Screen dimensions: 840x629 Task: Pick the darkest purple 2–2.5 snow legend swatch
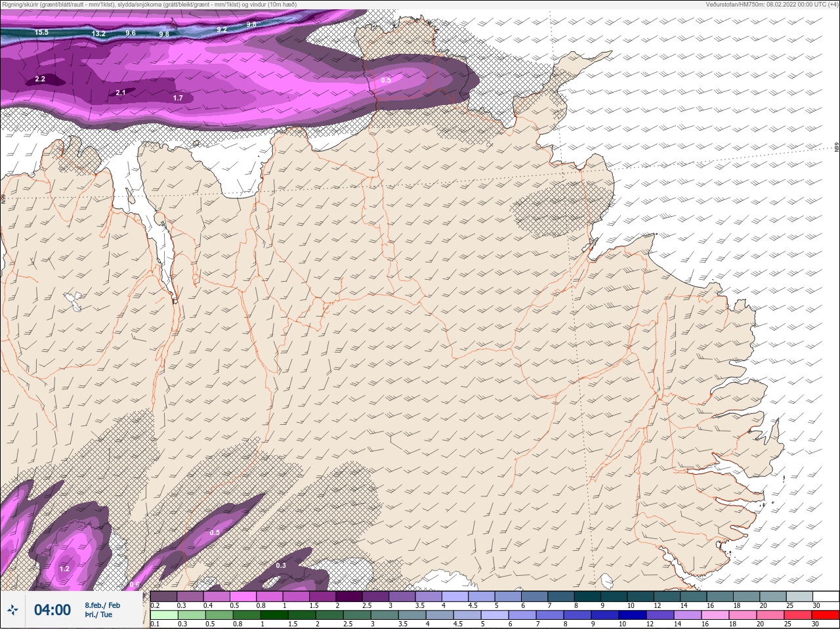pyautogui.click(x=350, y=596)
